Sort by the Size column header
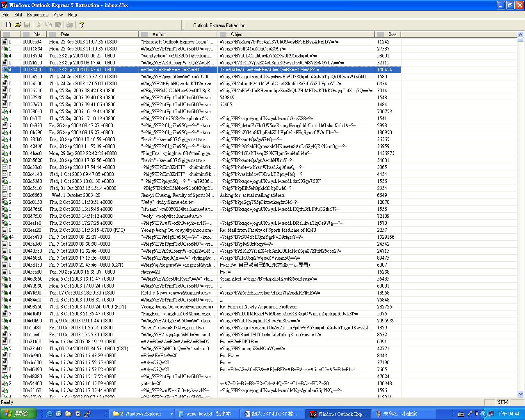Image resolution: width=525 pixels, height=420 pixels. [x=388, y=34]
